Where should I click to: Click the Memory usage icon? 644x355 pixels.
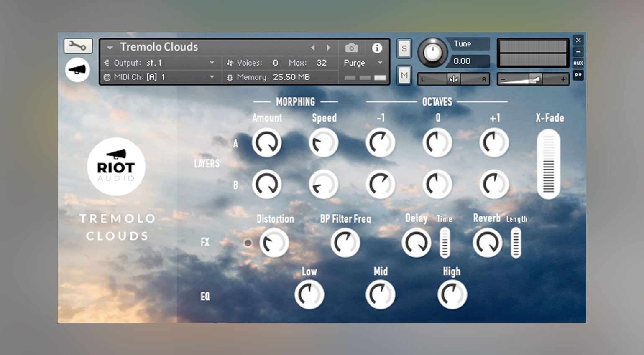tap(230, 77)
